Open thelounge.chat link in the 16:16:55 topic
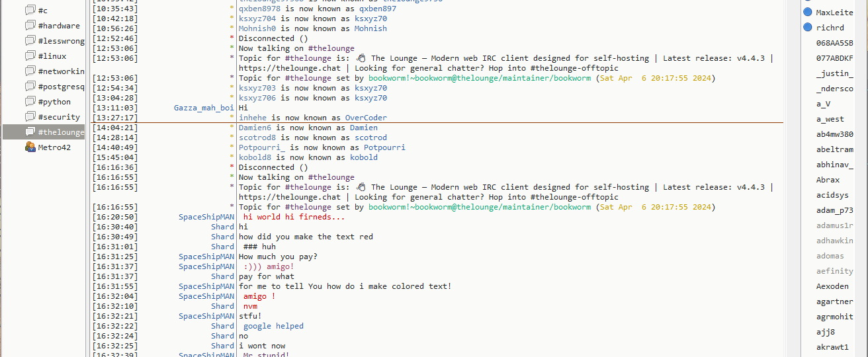This screenshot has width=868, height=357. 290,197
